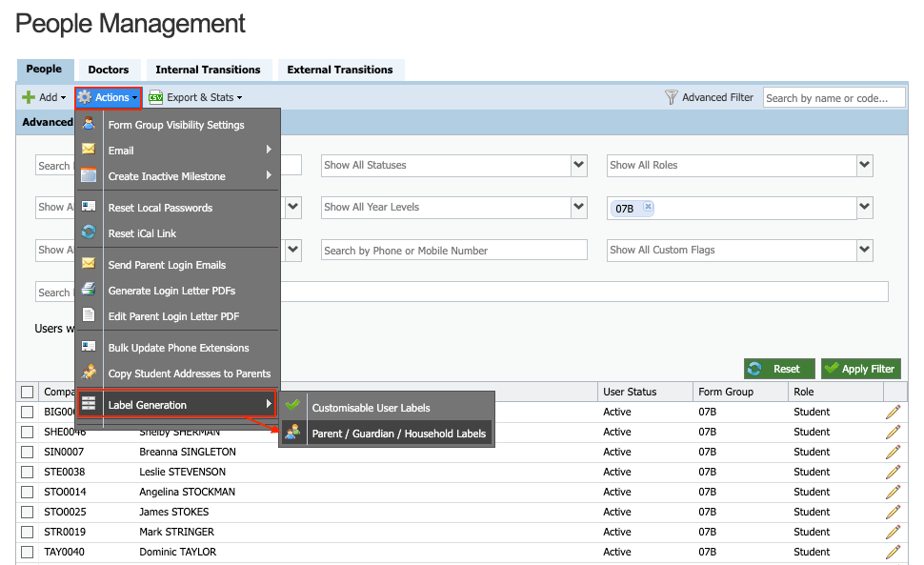This screenshot has height=565, width=924.
Task: Click the pencil edit icon for Mark STRINGER
Action: 894,532
